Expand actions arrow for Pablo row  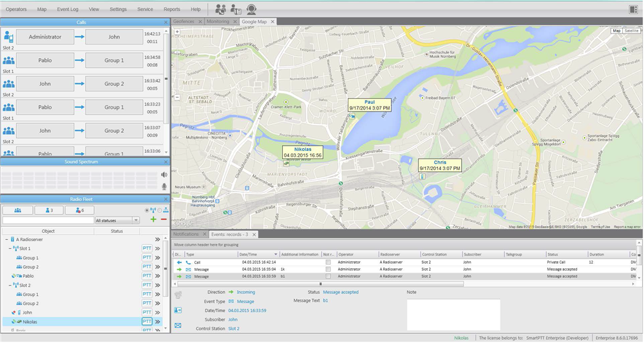pos(158,276)
